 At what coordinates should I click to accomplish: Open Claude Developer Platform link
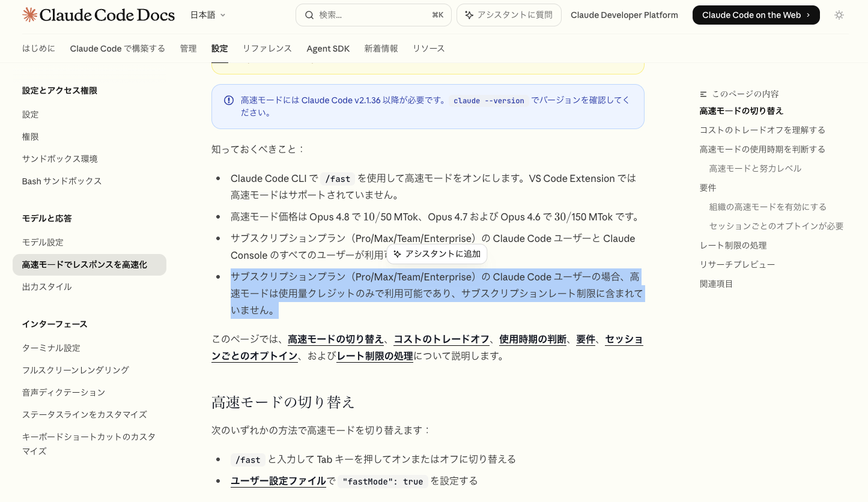pyautogui.click(x=624, y=15)
